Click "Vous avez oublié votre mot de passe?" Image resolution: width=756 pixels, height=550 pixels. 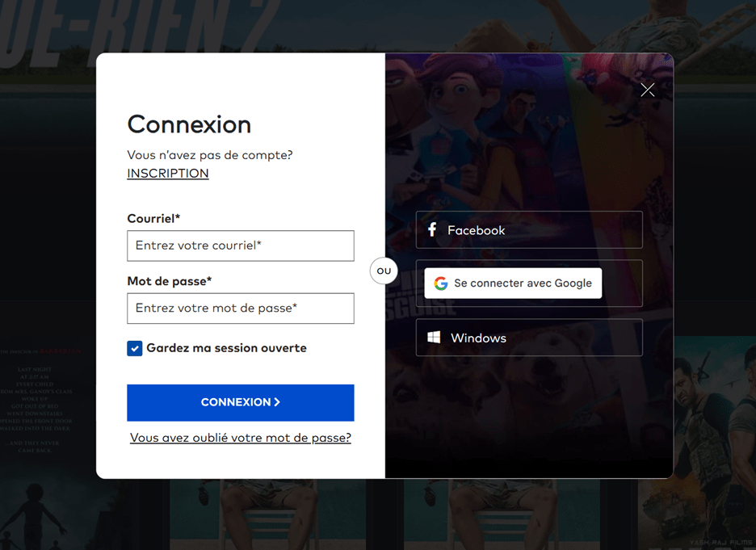pyautogui.click(x=241, y=438)
